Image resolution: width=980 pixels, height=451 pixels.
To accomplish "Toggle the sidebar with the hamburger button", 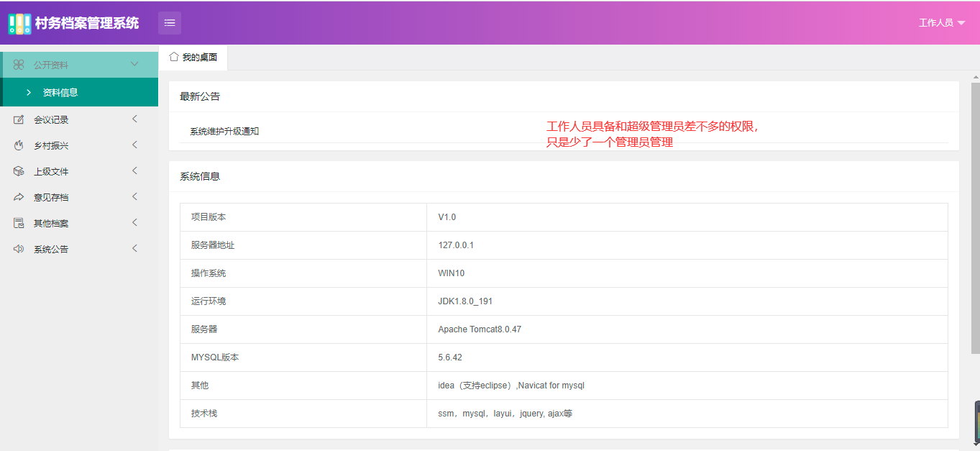I will point(170,23).
